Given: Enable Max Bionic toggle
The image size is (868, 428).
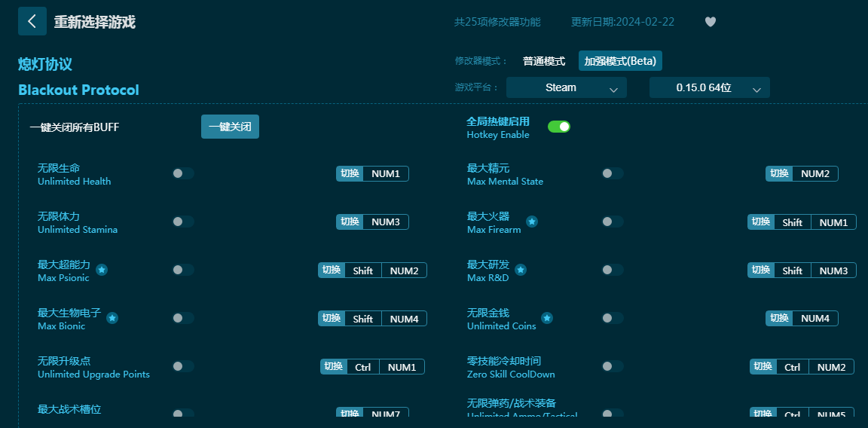Looking at the screenshot, I should click(x=182, y=318).
